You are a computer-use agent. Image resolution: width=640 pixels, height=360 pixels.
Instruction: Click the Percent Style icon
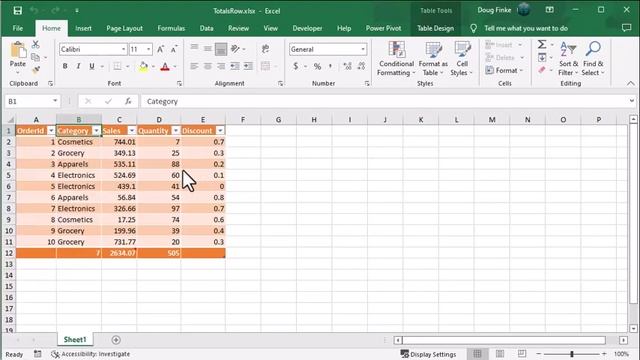point(317,66)
